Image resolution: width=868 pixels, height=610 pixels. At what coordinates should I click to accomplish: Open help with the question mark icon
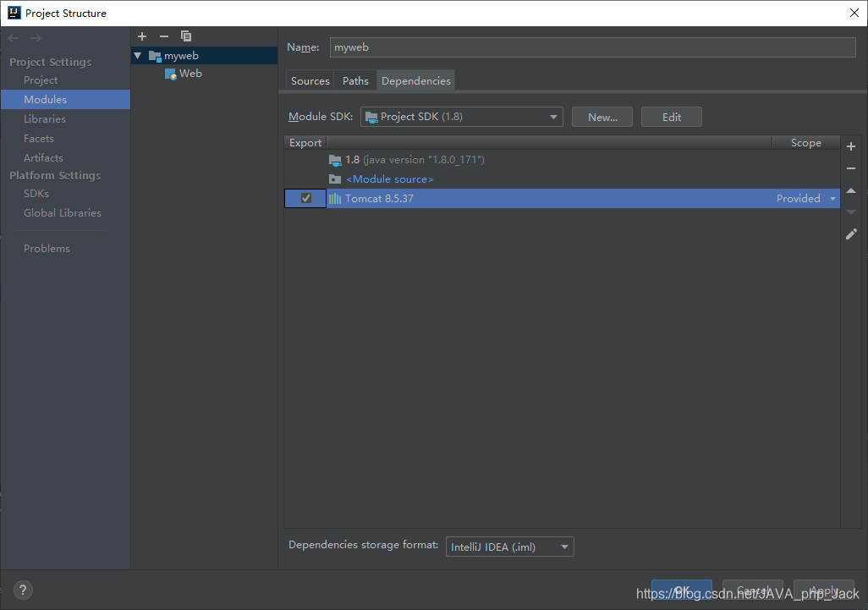(x=23, y=590)
